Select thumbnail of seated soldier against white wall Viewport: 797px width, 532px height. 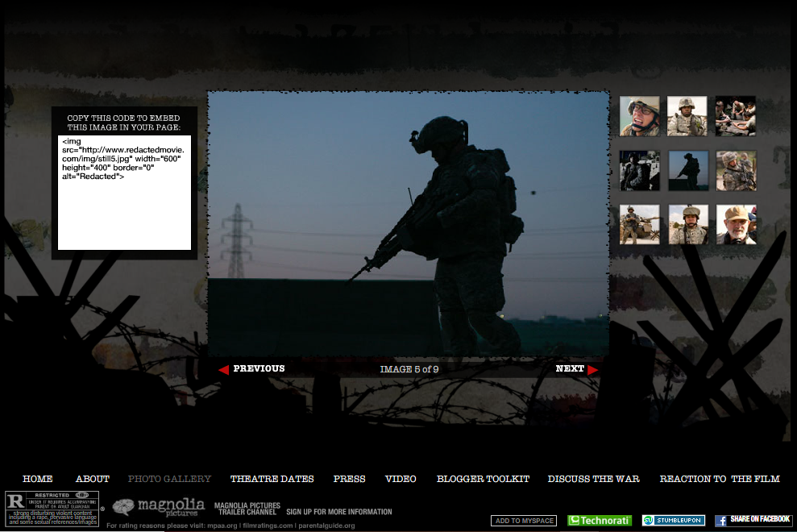[687, 116]
